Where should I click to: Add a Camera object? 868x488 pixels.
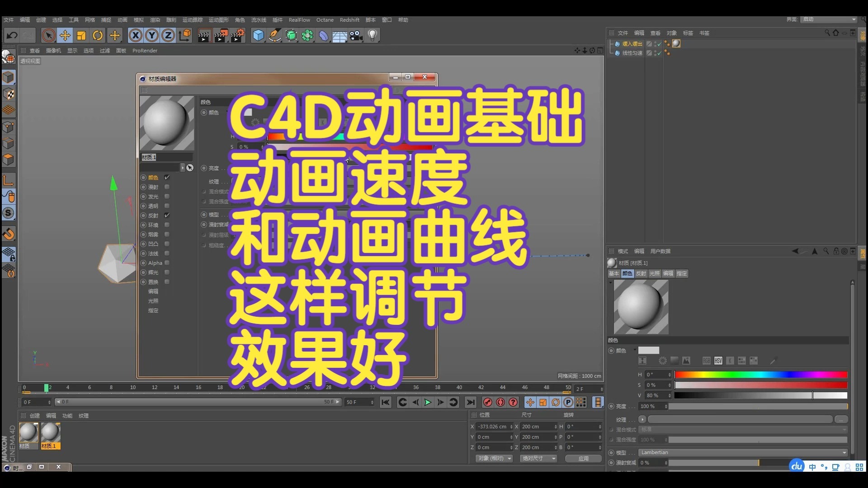click(356, 35)
